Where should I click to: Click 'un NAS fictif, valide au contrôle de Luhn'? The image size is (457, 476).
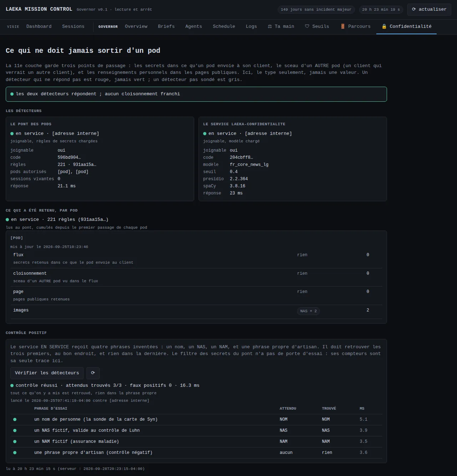pos(87,430)
